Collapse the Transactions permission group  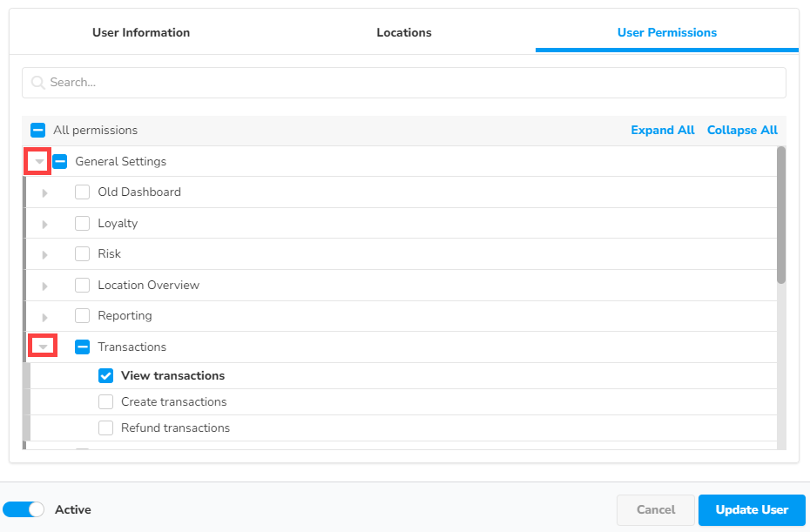[x=43, y=347]
